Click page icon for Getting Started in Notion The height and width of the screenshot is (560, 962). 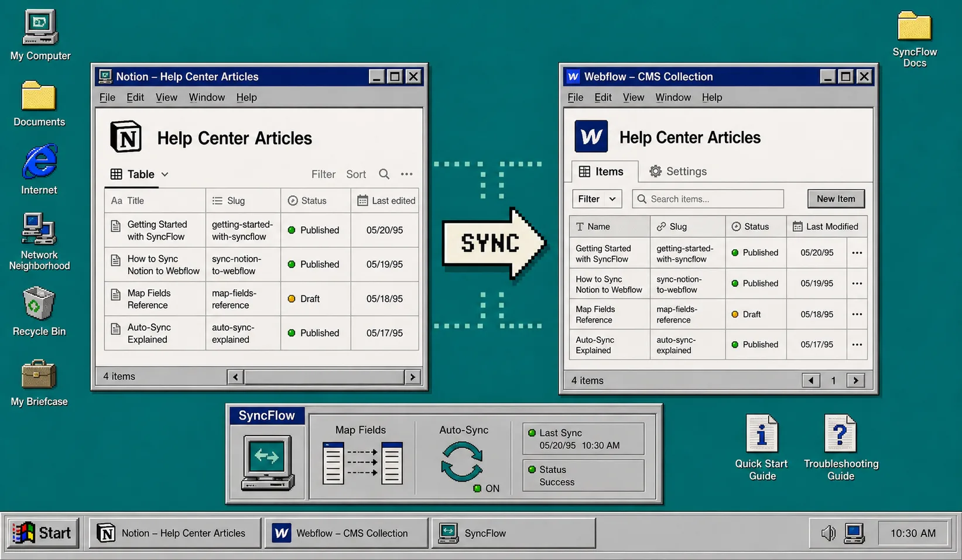click(x=116, y=225)
